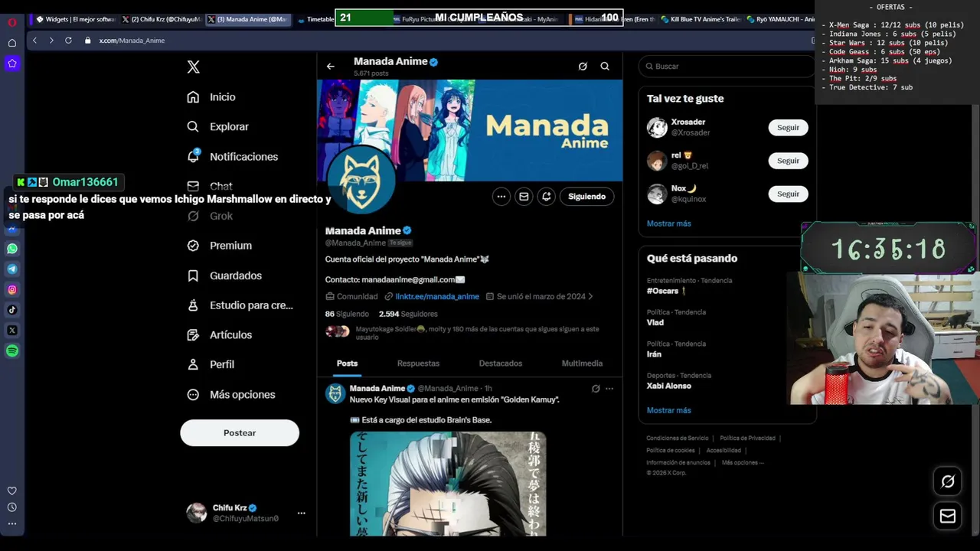980x551 pixels.
Task: Search posts from Manada Anime profile
Action: point(605,67)
